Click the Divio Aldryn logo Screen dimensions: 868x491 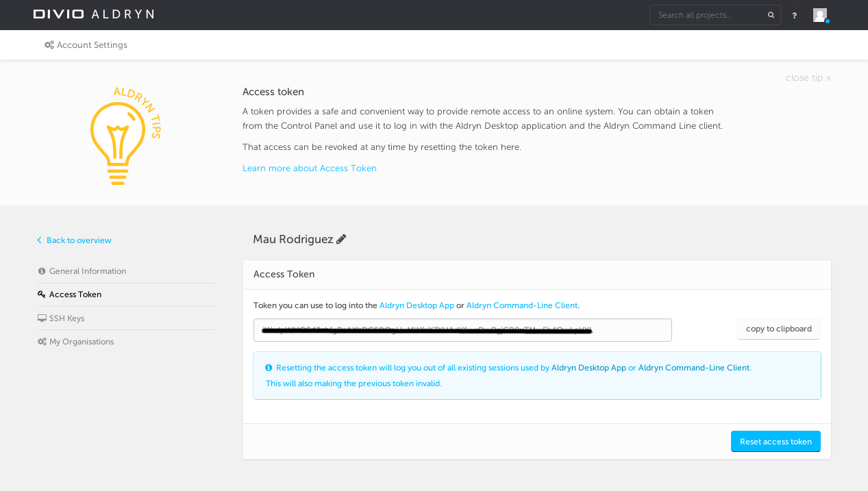(93, 14)
